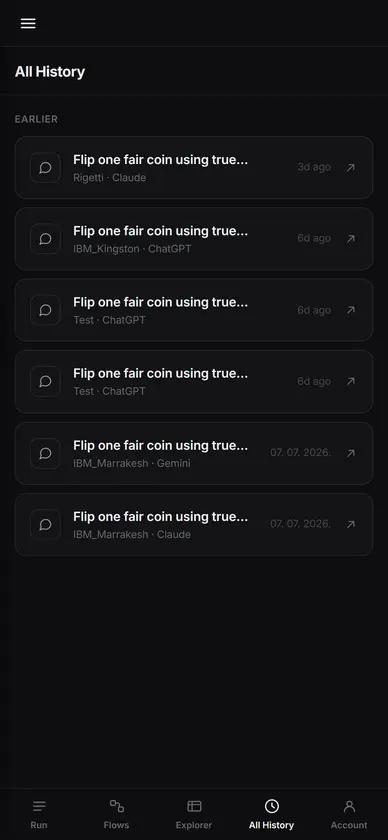
Task: Click chat bubble icon of Rigetti entry
Action: point(46,167)
